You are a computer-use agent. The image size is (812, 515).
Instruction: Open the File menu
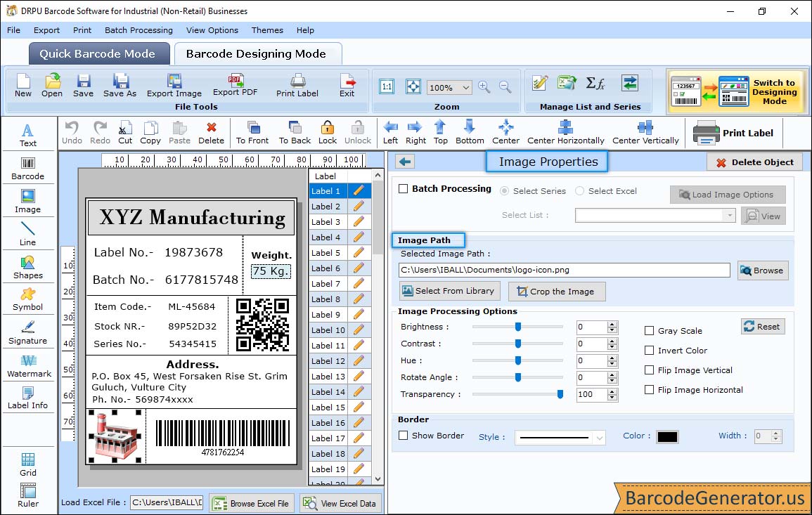tap(14, 30)
